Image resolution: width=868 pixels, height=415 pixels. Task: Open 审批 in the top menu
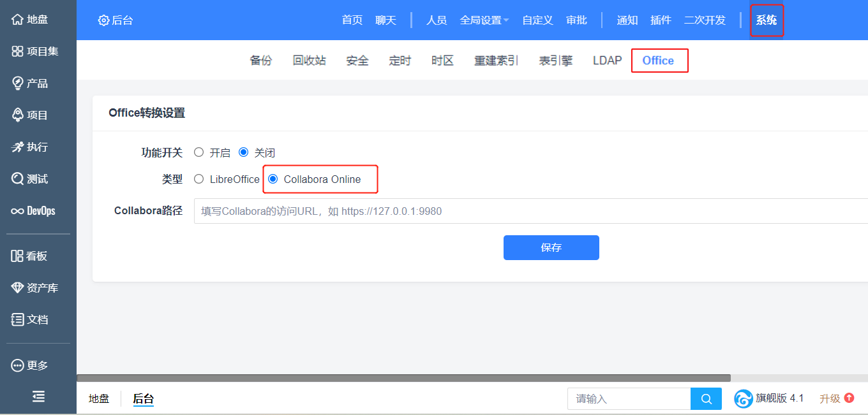(x=576, y=20)
